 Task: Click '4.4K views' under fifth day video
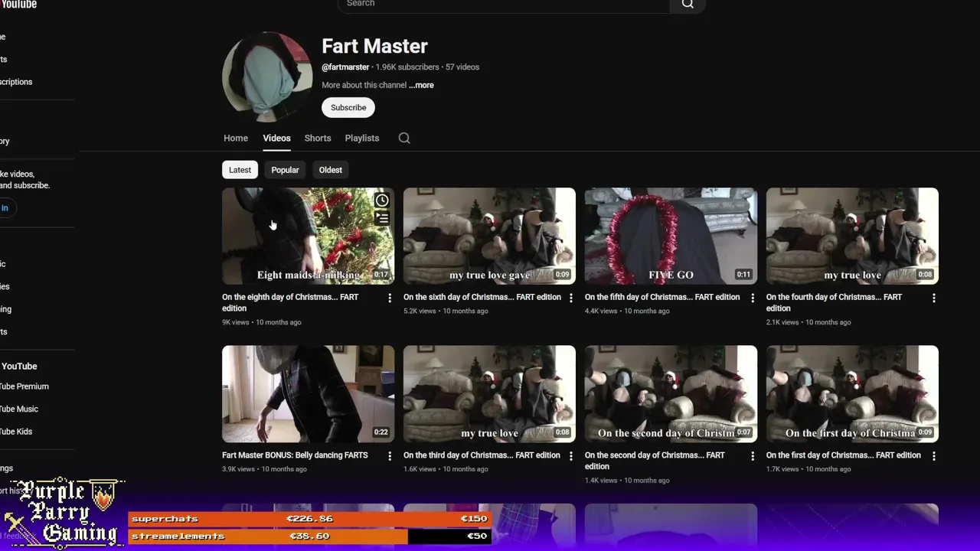point(601,311)
